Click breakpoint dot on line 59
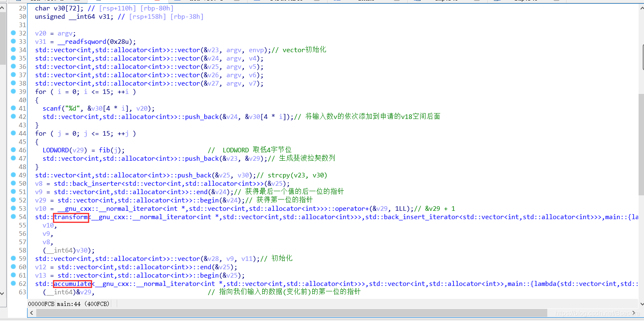 (x=13, y=258)
